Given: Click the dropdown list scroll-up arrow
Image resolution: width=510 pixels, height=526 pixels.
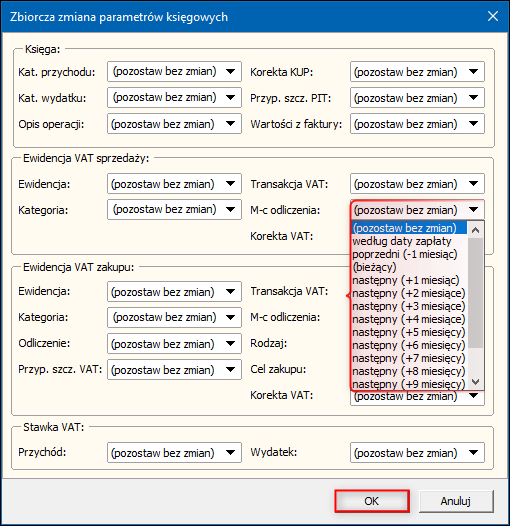Looking at the screenshot, I should 475,230.
